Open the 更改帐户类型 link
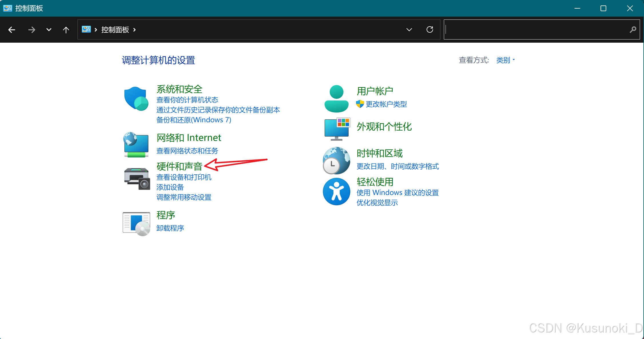The image size is (644, 339). [386, 104]
